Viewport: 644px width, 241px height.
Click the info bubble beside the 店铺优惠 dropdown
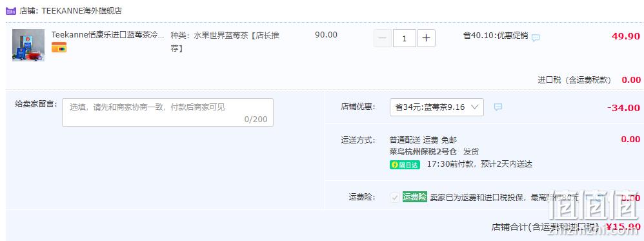click(x=498, y=107)
